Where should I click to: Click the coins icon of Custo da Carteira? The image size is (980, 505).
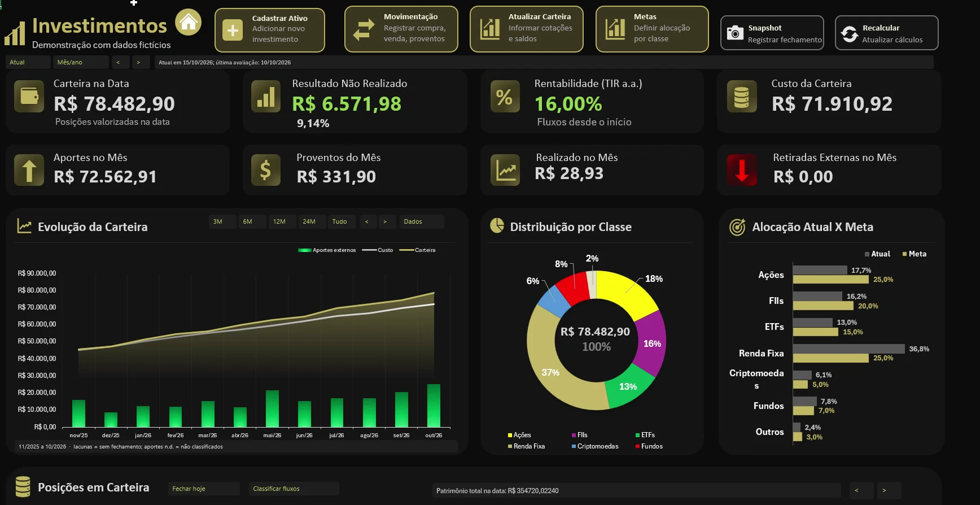click(742, 96)
